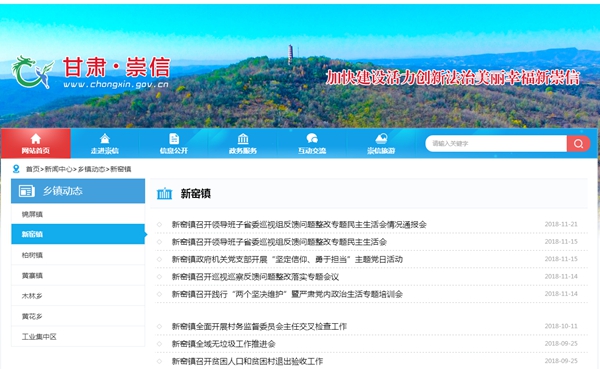The height and width of the screenshot is (369, 600).
Task: Click the 政务服务 building icon
Action: [x=243, y=139]
